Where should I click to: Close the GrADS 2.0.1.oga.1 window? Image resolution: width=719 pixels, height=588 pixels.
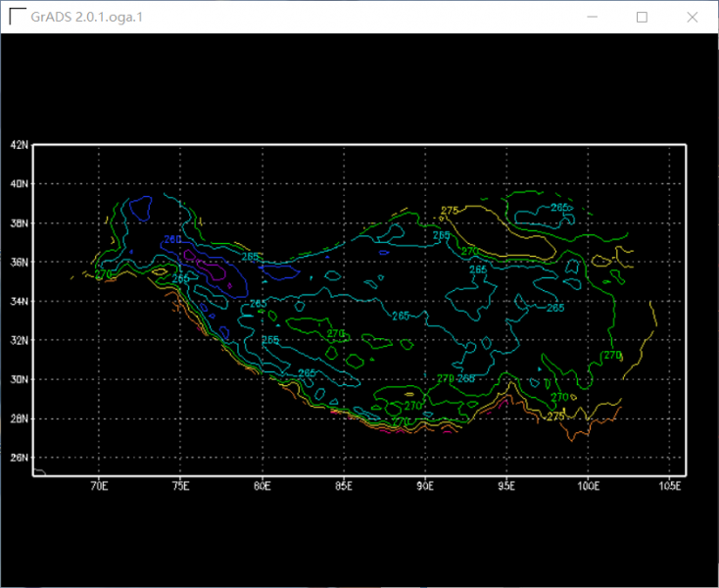coord(693,17)
